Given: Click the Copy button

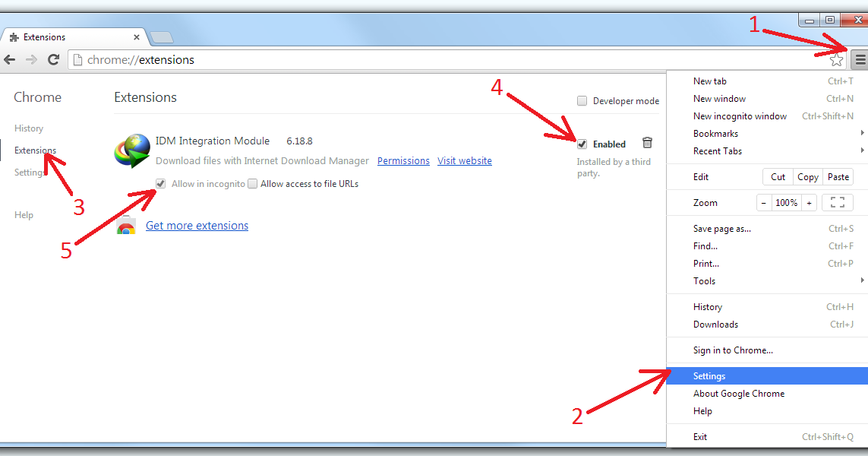Looking at the screenshot, I should (x=808, y=177).
